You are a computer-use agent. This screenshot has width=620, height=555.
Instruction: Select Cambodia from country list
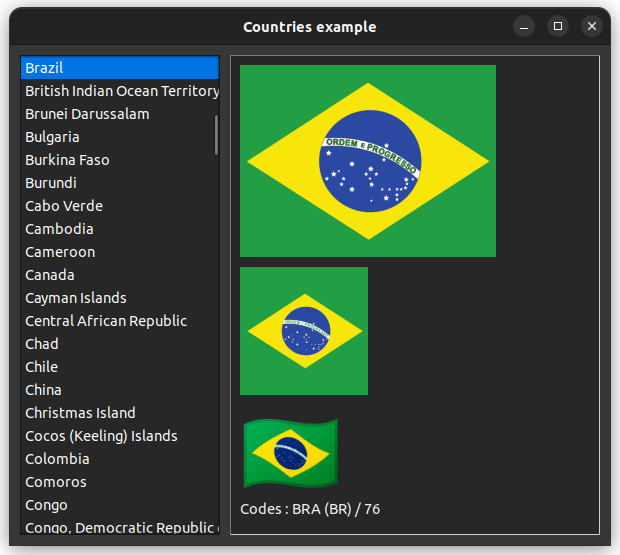click(120, 229)
